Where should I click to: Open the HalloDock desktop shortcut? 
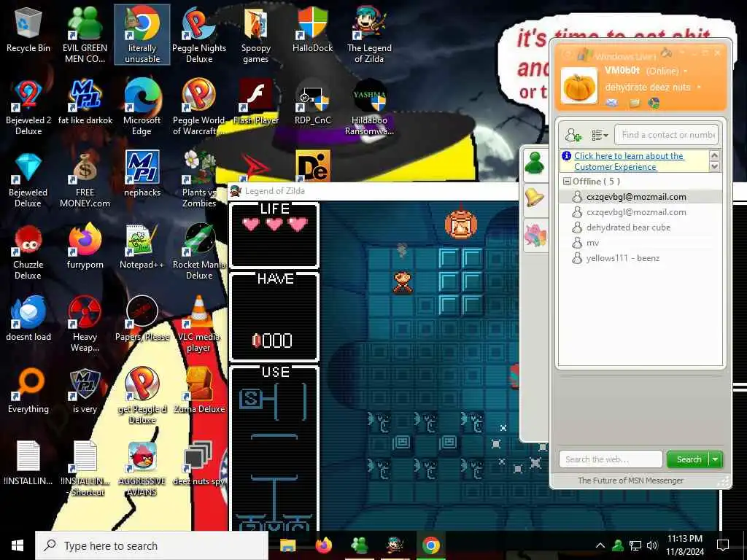312,29
